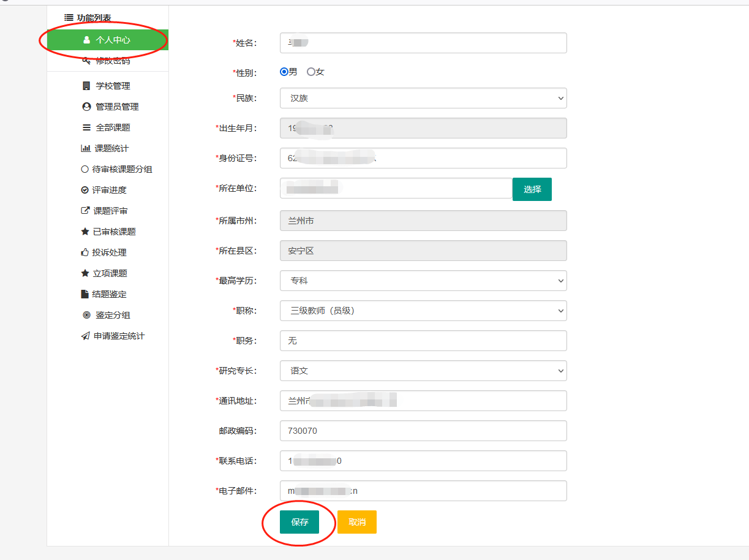Viewport: 749px width, 560px height.
Task: Open the 民族 dropdown showing 汉族
Action: 423,98
